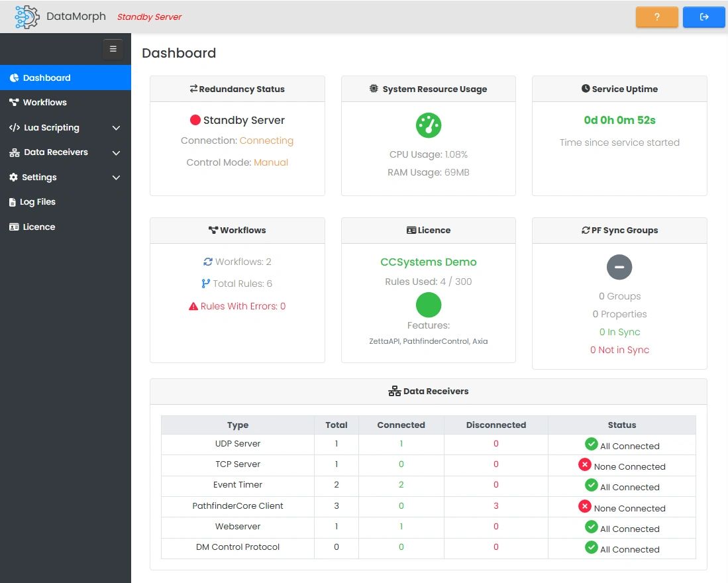The height and width of the screenshot is (583, 728).
Task: Open the Licence page in the sidebar
Action: (x=38, y=227)
